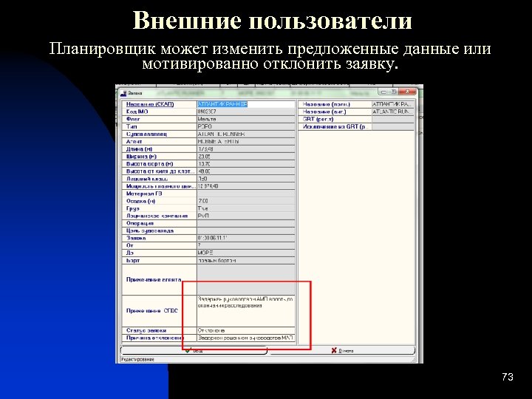Click the empty Цель судозахода field

246,231
